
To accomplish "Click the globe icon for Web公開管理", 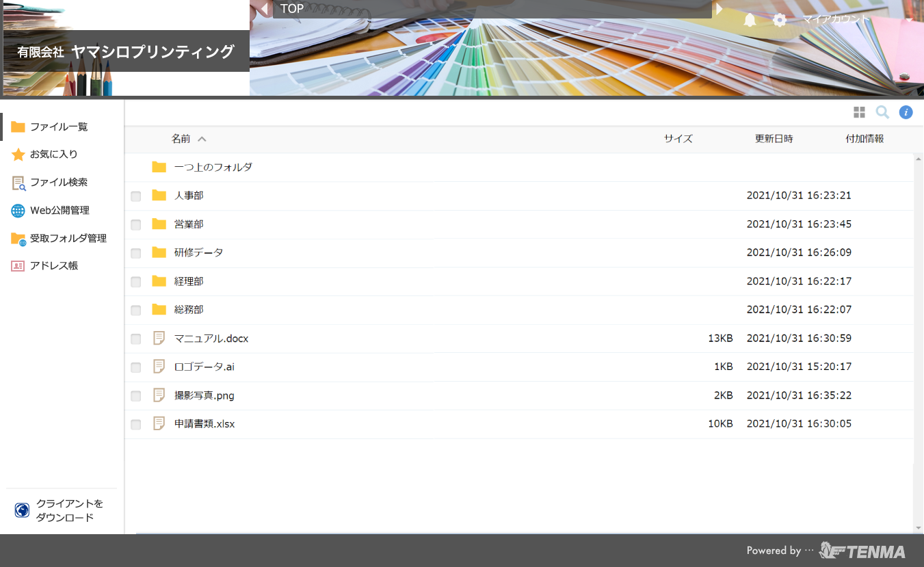I will (x=18, y=211).
